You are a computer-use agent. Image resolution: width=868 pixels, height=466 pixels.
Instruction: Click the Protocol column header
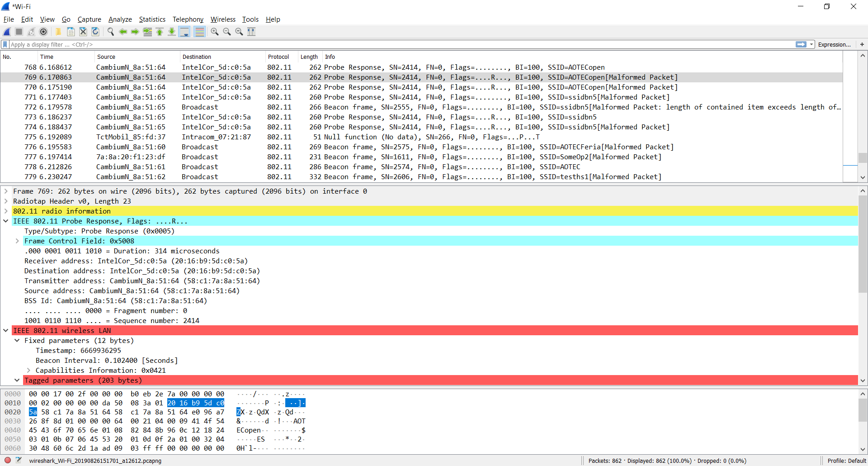(278, 57)
